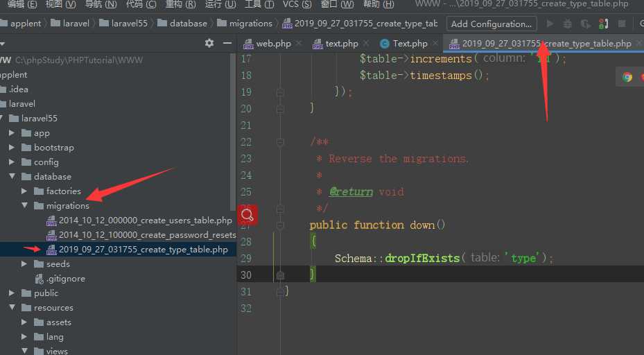This screenshot has width=644, height=355.
Task: Expand the lang folder
Action: click(x=24, y=336)
